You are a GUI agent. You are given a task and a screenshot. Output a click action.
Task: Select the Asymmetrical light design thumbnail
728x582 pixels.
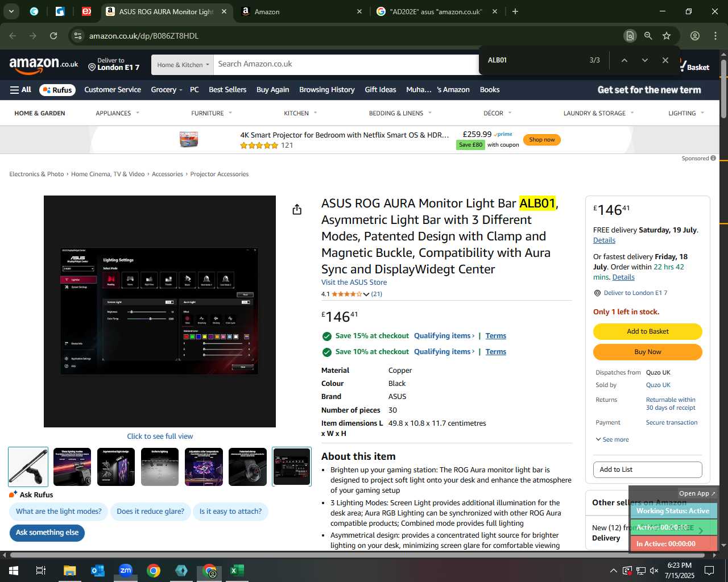(x=116, y=467)
